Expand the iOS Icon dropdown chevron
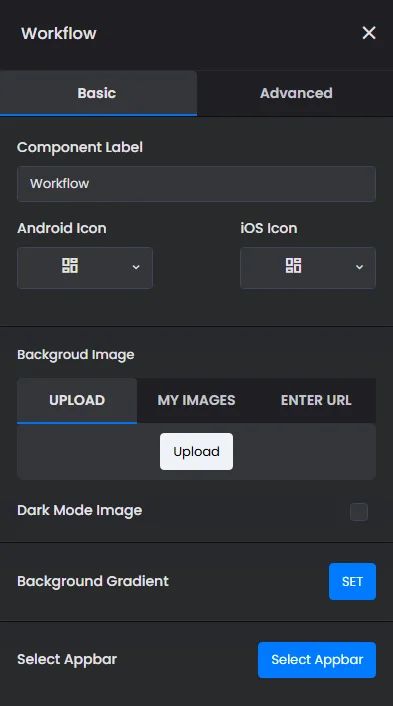The image size is (393, 706). 359,267
